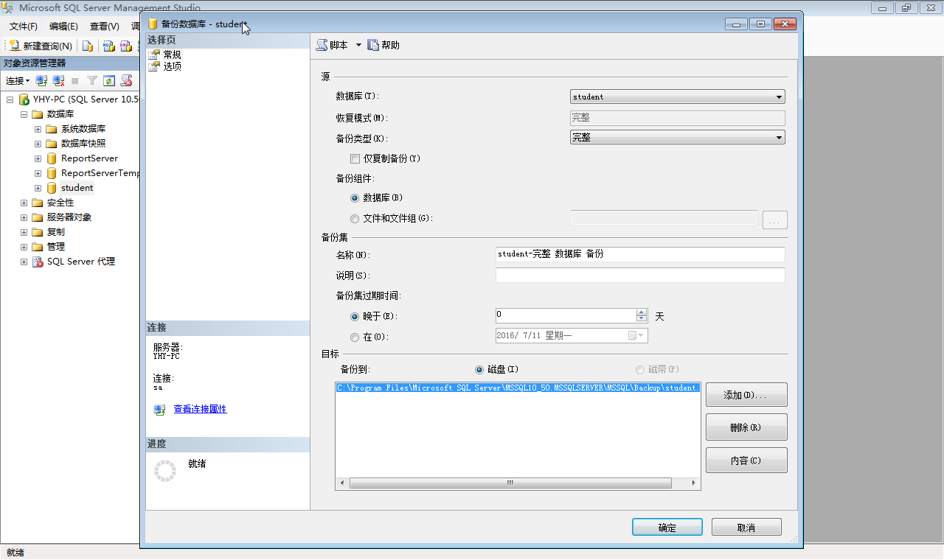Open the 备份类型 dropdown
This screenshot has height=560, width=944.
(678, 137)
